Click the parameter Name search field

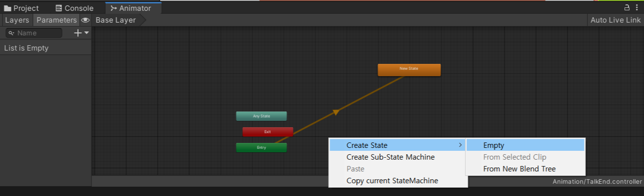click(x=34, y=33)
